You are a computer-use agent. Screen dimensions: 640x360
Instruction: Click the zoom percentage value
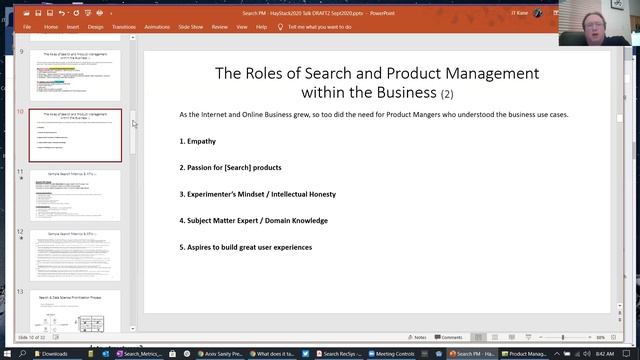pos(600,338)
